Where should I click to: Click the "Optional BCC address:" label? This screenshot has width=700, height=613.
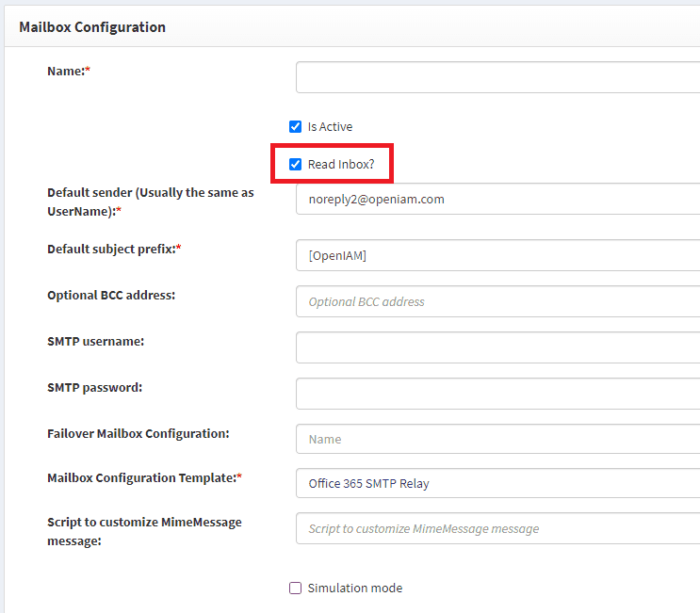111,295
